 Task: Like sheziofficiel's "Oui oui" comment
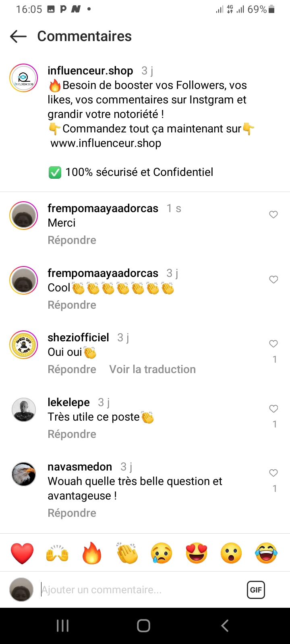pyautogui.click(x=273, y=344)
